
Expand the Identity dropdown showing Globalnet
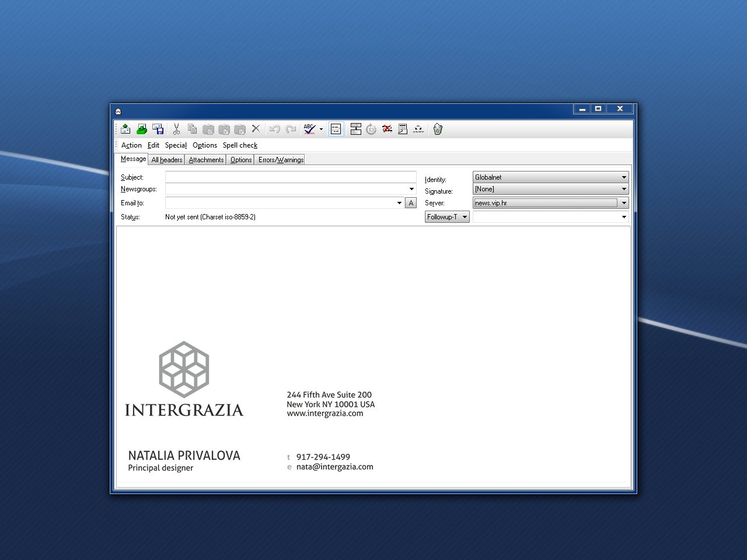(x=624, y=177)
